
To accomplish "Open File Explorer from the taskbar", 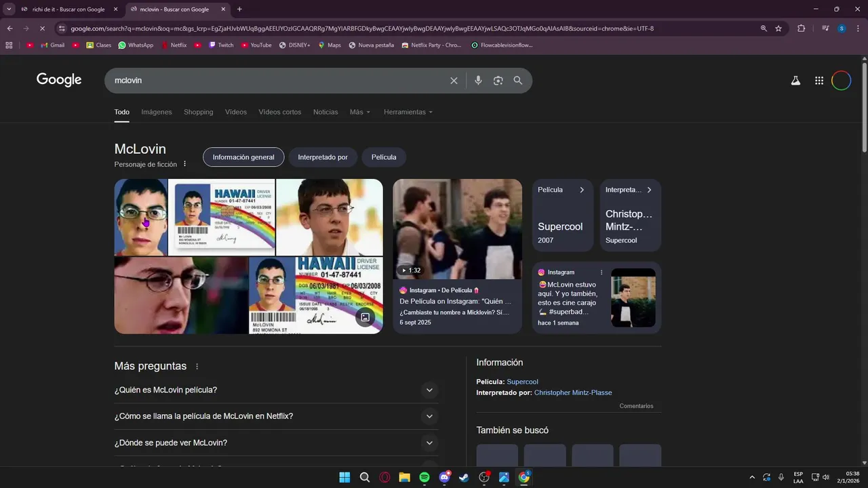I will pyautogui.click(x=405, y=477).
